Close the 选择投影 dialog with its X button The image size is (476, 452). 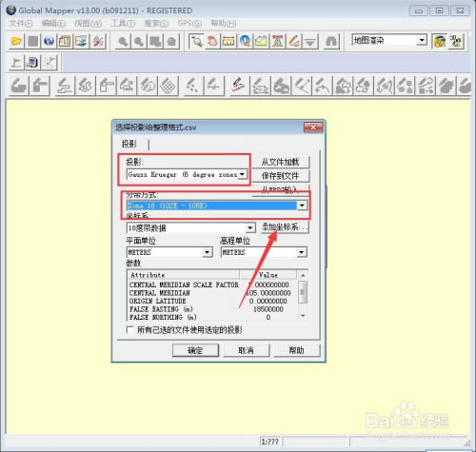point(313,128)
